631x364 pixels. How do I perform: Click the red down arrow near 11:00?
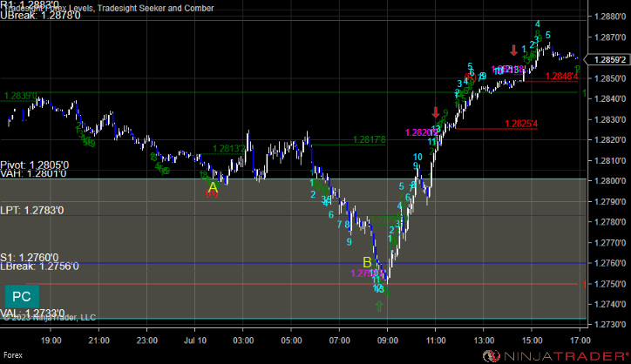(436, 112)
